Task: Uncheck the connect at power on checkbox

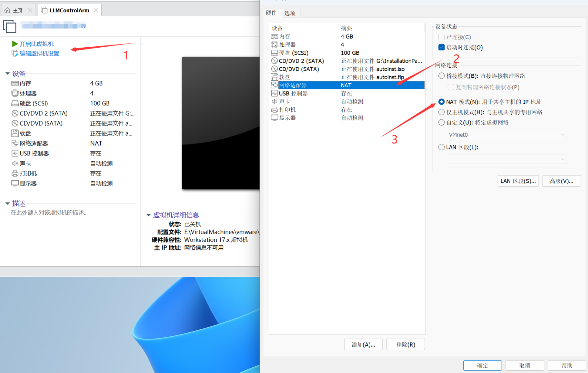Action: point(442,47)
